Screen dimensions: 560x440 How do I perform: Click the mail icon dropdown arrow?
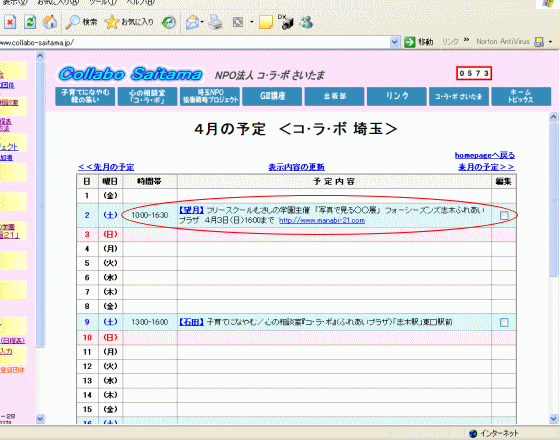(x=202, y=22)
